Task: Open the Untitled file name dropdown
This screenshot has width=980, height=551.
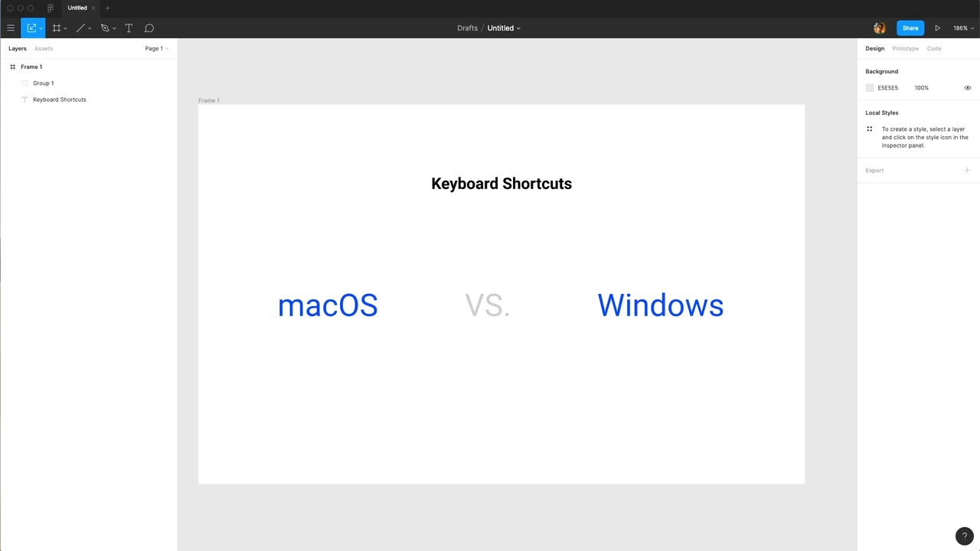Action: (504, 28)
